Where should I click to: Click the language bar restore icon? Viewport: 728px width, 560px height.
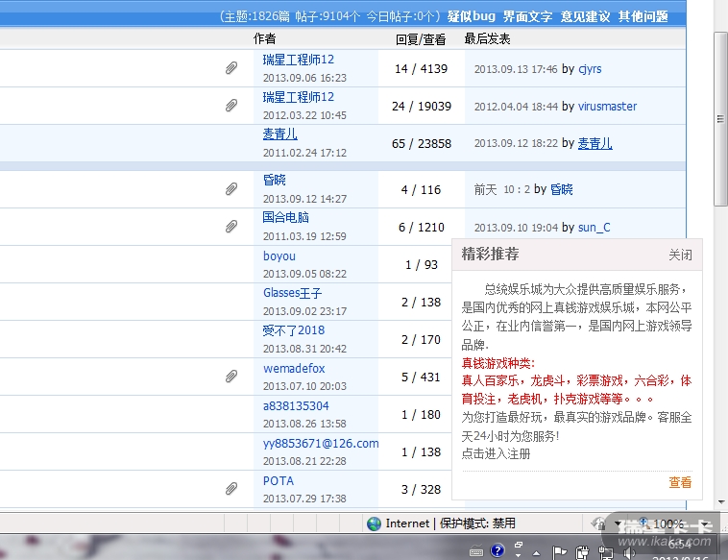click(519, 546)
